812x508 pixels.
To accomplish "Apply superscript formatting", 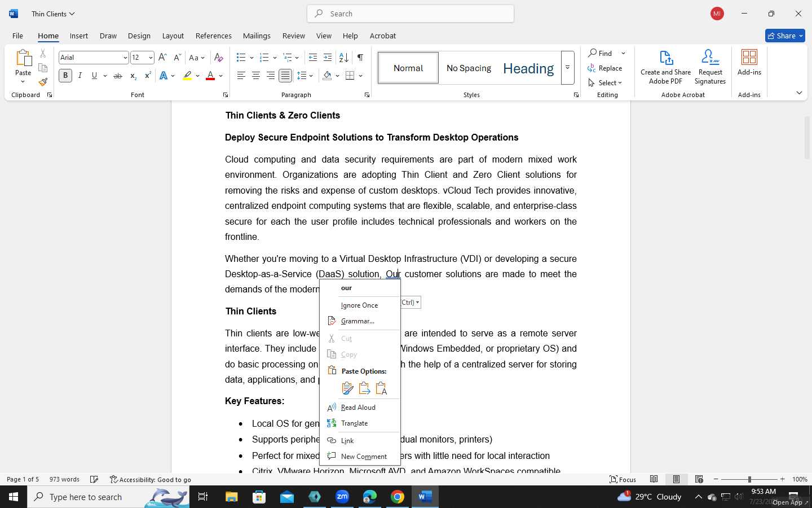I will pyautogui.click(x=148, y=76).
